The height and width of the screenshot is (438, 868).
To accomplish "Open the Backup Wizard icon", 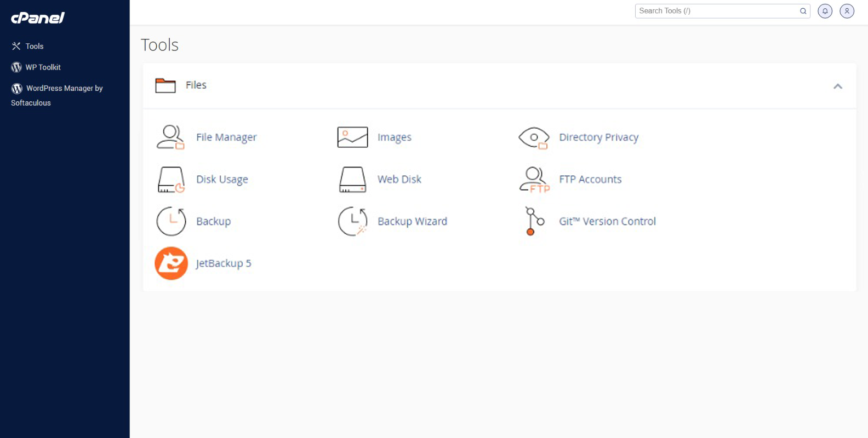I will (352, 221).
